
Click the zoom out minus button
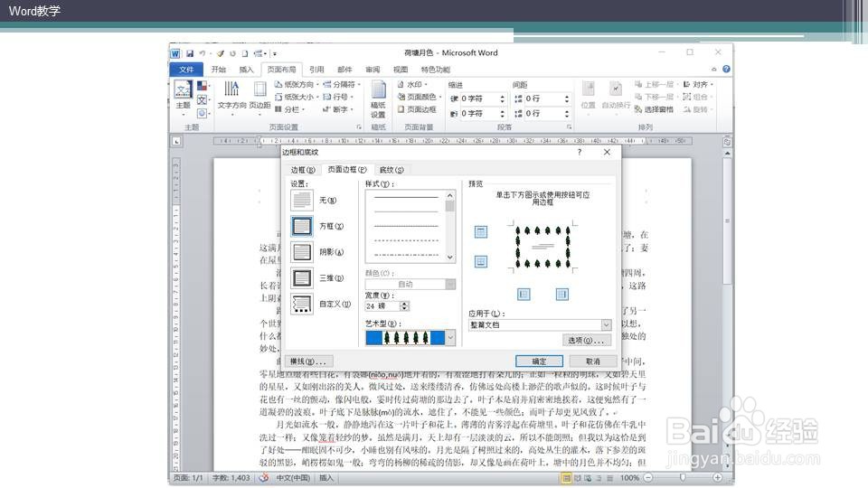click(647, 477)
